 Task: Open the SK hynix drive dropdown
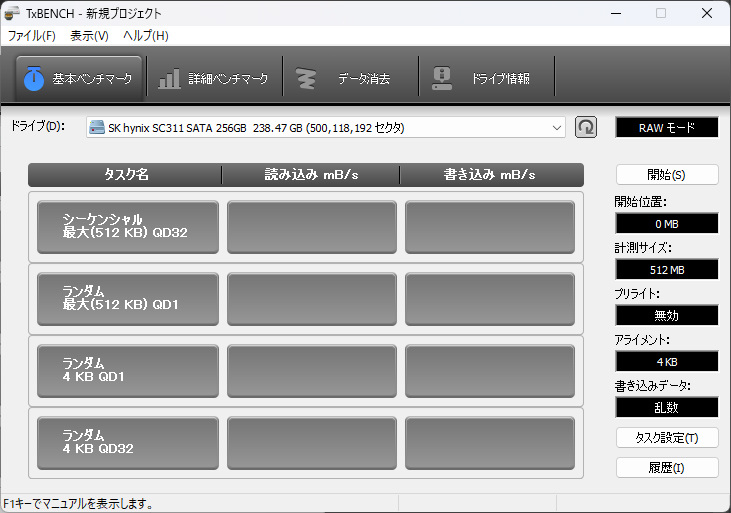click(326, 128)
